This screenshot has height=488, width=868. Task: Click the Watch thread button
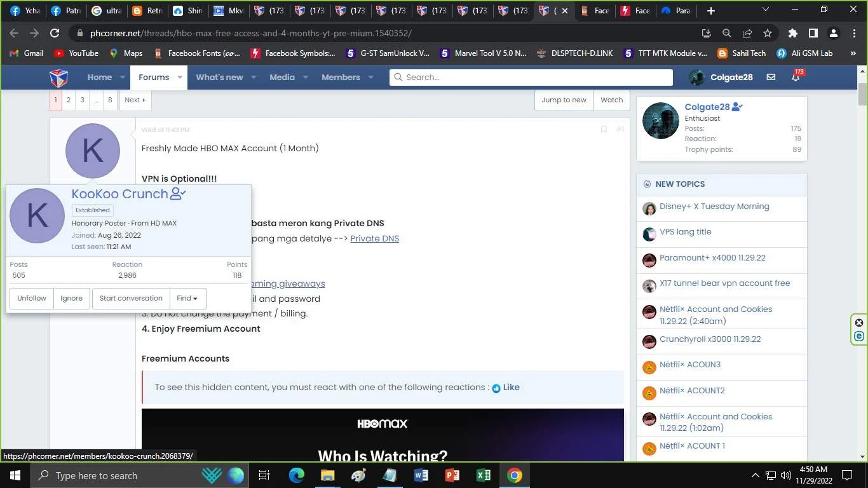tap(611, 100)
